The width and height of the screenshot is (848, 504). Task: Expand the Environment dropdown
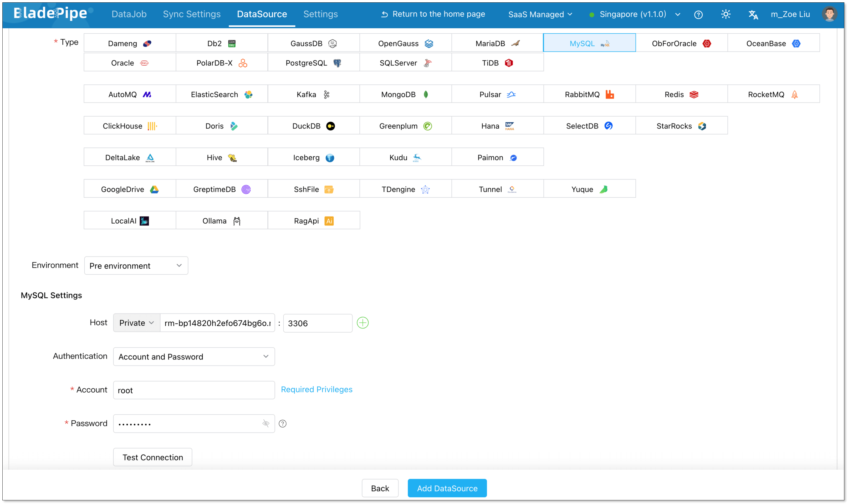coord(136,266)
